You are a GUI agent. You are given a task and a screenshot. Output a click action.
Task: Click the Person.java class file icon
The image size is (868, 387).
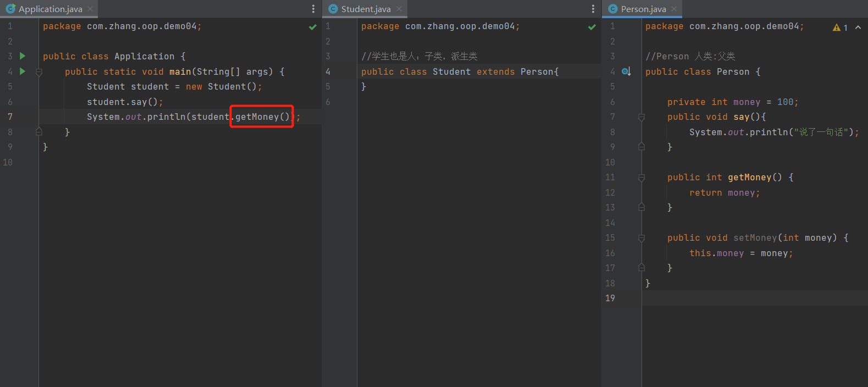pos(613,9)
